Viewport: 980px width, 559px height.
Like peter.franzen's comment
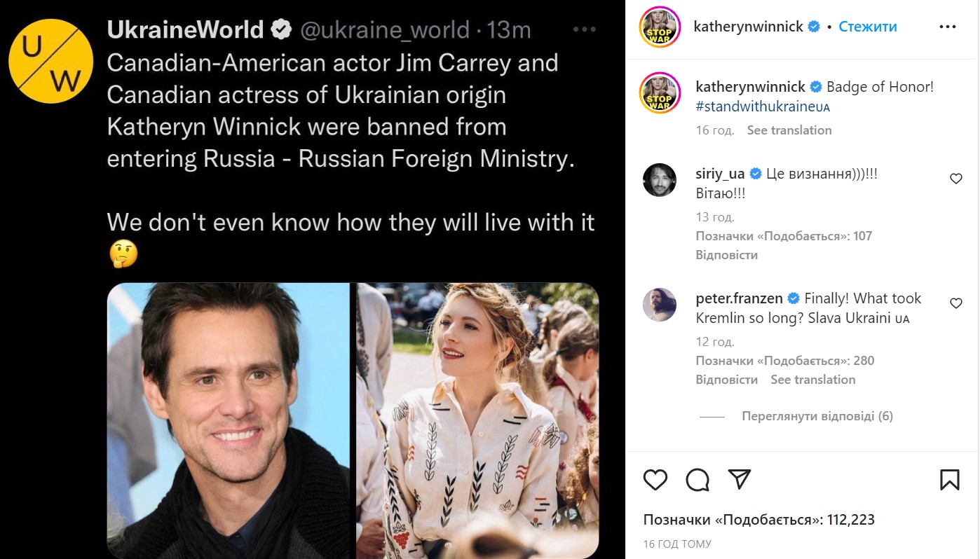(x=955, y=303)
